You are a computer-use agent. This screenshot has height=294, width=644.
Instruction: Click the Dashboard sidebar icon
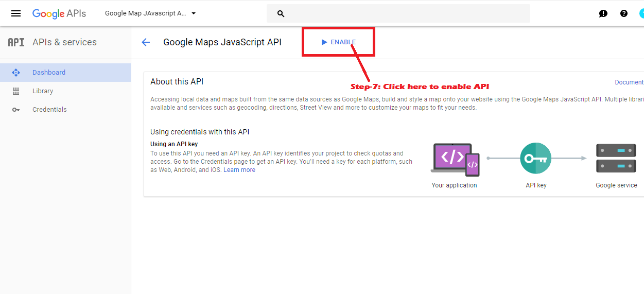coord(16,73)
